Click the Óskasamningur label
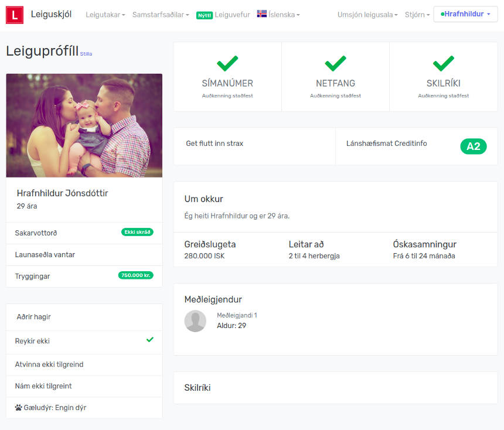This screenshot has height=430, width=504. coord(425,244)
